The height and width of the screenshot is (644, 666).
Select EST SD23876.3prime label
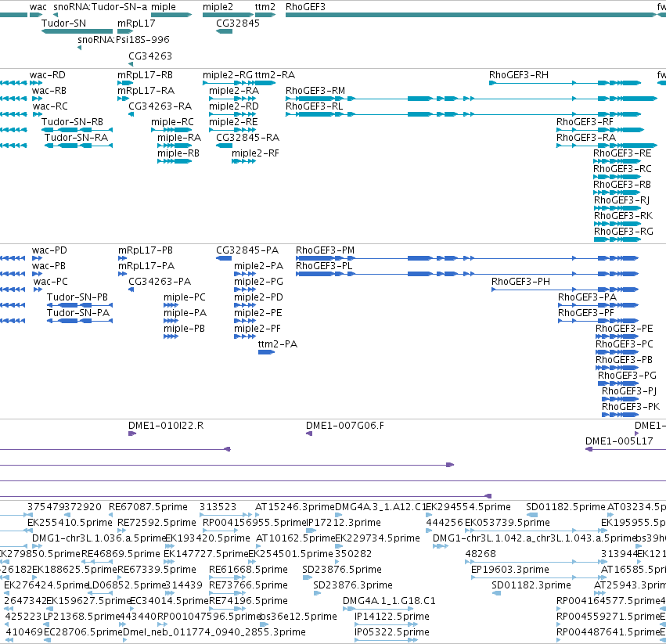pos(353,585)
